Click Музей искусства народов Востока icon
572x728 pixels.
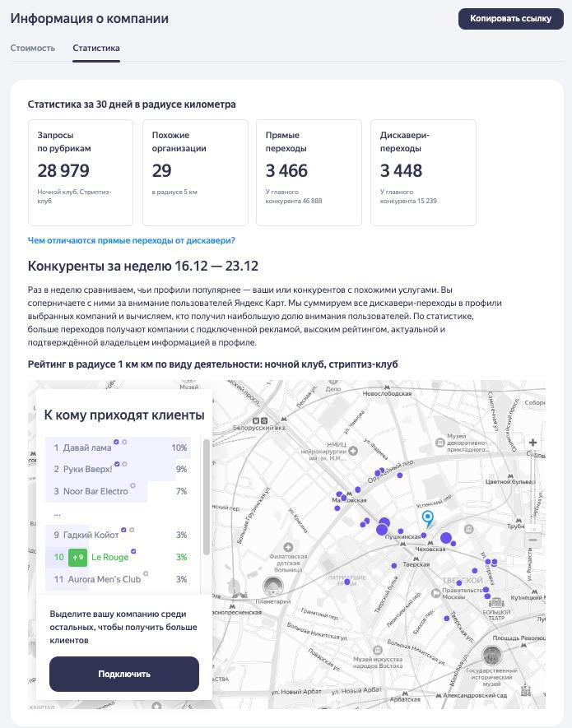(x=378, y=651)
